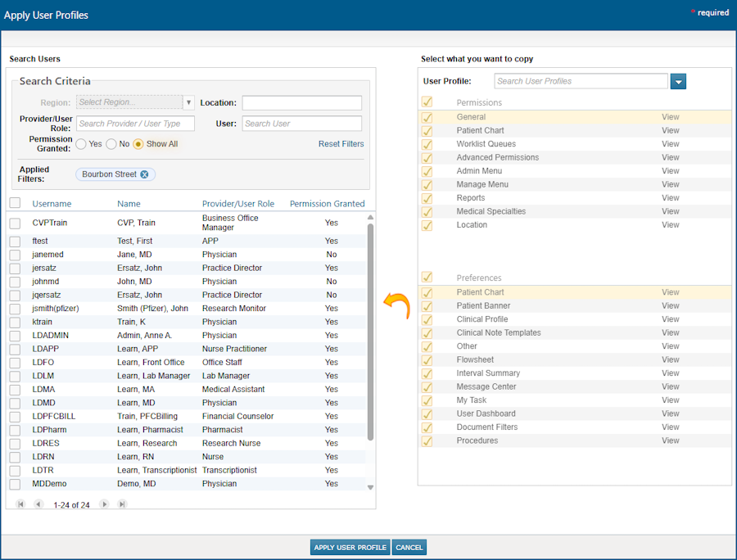This screenshot has height=560, width=737.
Task: View the Clinical Profile preferences
Action: click(670, 319)
